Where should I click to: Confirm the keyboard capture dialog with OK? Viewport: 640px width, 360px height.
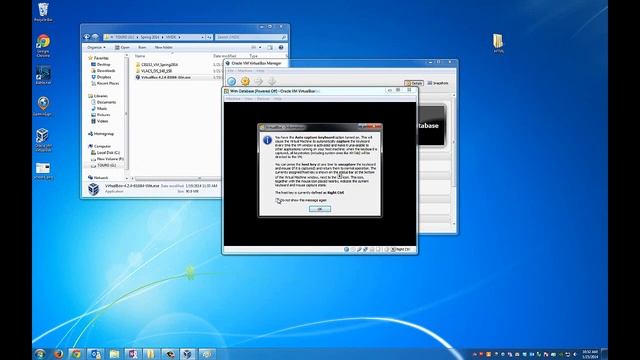coord(320,209)
